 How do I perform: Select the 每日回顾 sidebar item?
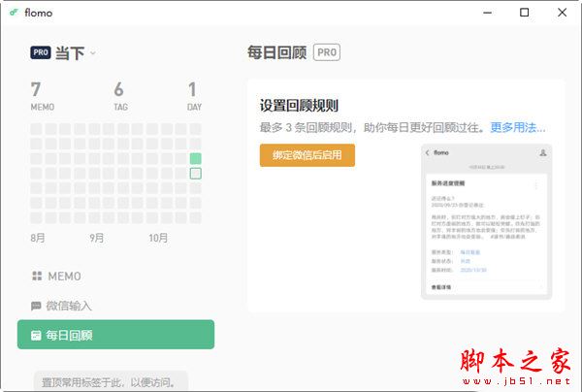[x=115, y=335]
